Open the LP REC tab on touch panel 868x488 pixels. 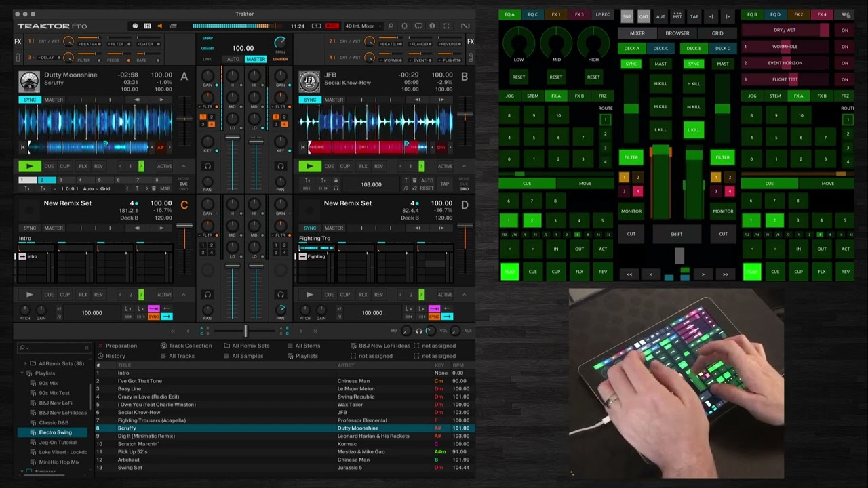[602, 14]
